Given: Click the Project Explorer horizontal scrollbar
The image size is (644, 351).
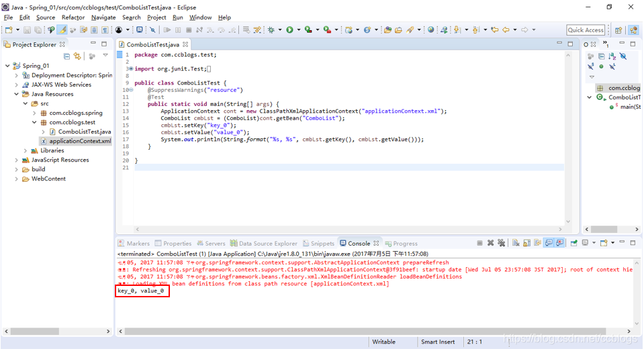Looking at the screenshot, I should [x=35, y=332].
